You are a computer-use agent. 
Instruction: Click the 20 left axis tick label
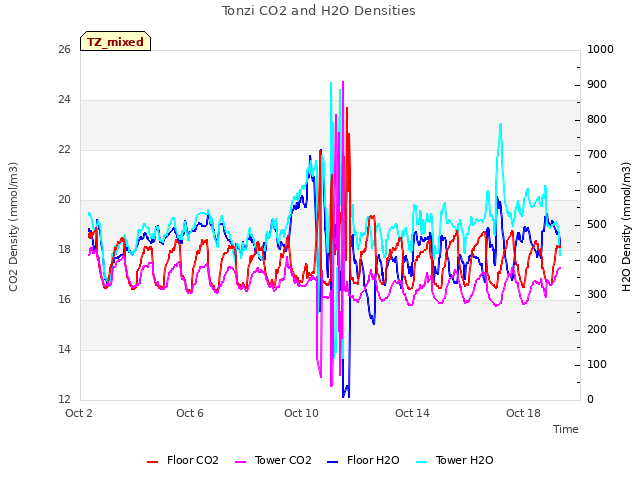(x=64, y=200)
